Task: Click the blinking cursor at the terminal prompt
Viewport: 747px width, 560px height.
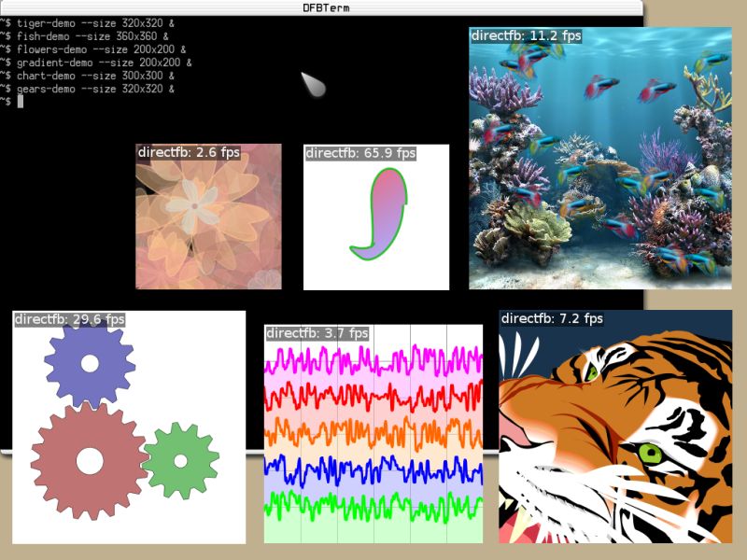Action: [21, 98]
